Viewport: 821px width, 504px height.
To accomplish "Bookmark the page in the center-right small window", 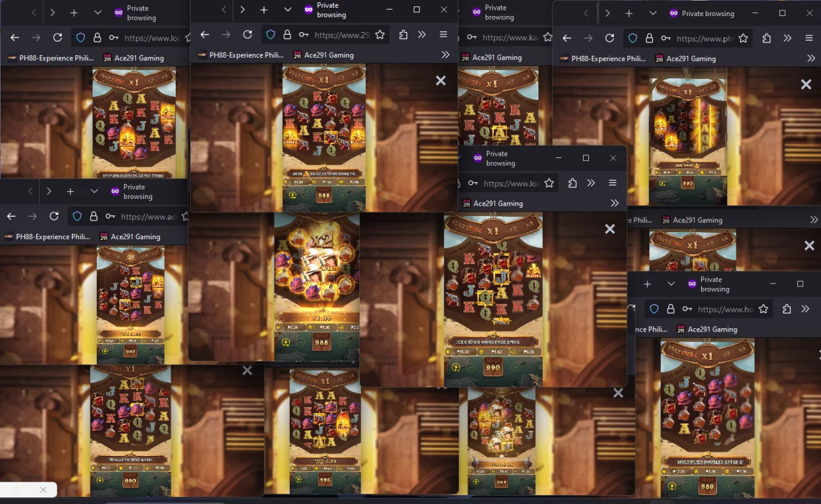I will coord(549,183).
